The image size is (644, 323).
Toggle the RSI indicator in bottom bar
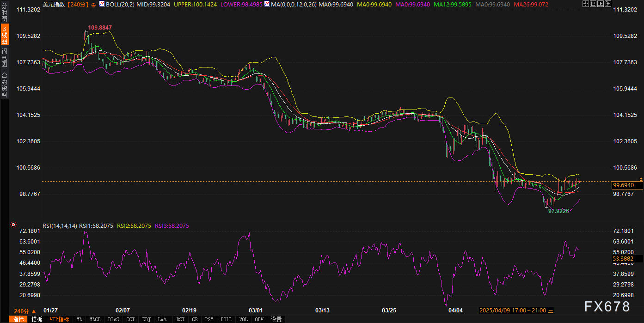[x=180, y=319]
